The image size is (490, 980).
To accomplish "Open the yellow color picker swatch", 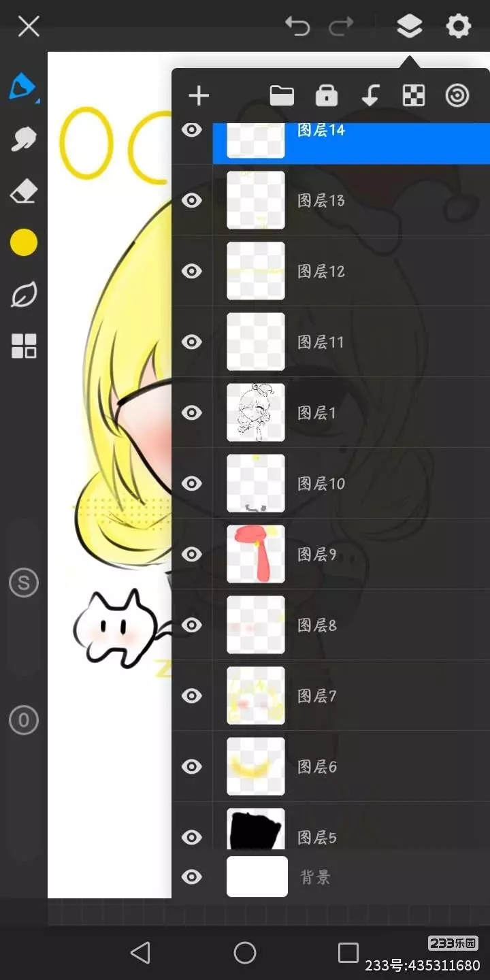I will coord(24,242).
